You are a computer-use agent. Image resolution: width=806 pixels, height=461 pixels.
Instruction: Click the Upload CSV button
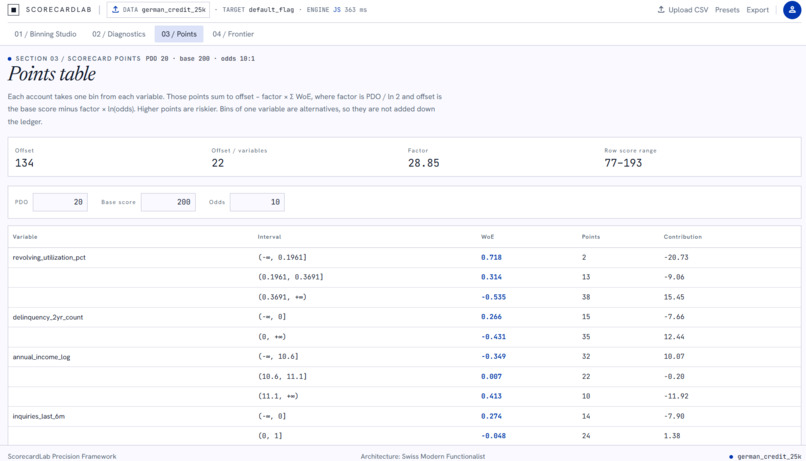tap(683, 10)
